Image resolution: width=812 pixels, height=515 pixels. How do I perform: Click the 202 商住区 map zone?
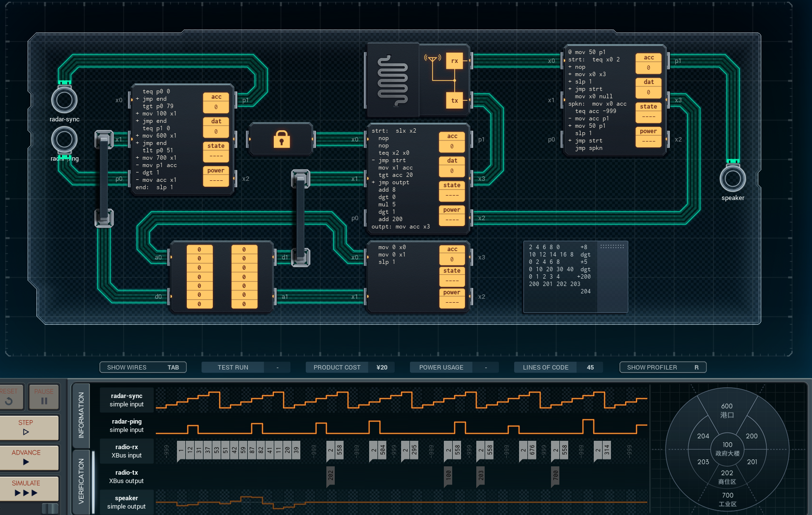coord(727,477)
